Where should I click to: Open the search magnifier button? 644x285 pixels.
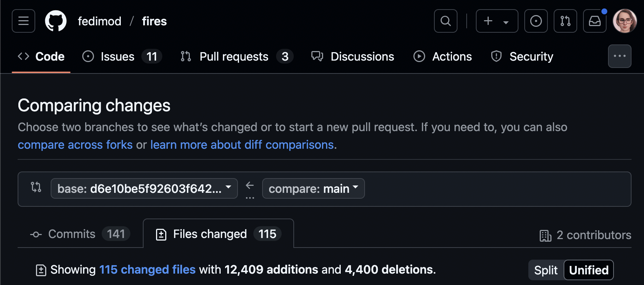click(x=446, y=21)
